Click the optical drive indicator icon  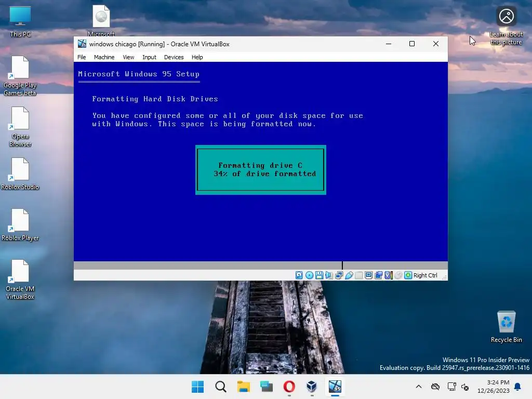tap(309, 275)
